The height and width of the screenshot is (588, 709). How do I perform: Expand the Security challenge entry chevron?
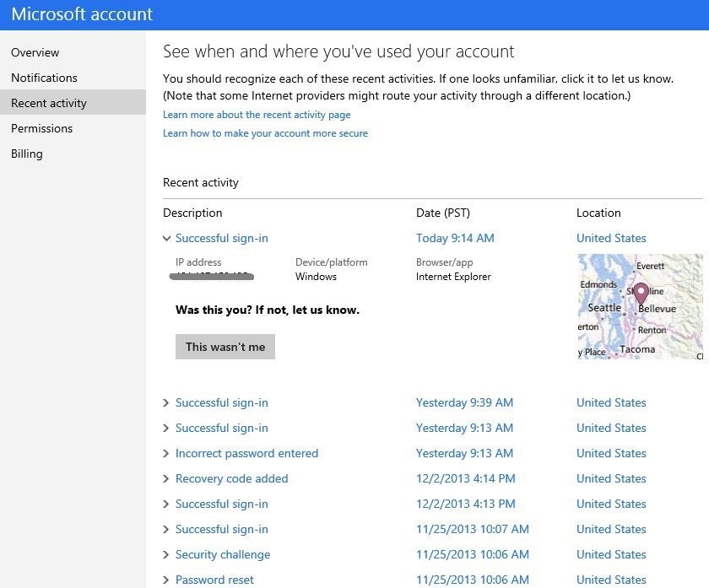166,555
